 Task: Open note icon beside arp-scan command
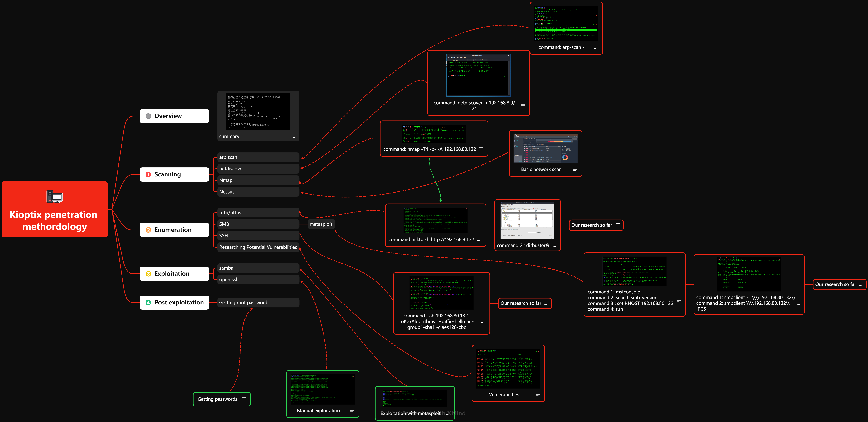click(x=596, y=47)
